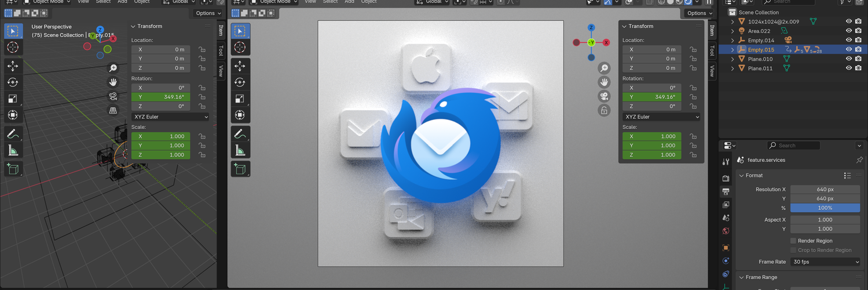Expand 1024x1024@2x.009 in outliner
Image resolution: width=868 pixels, height=290 pixels.
point(733,21)
